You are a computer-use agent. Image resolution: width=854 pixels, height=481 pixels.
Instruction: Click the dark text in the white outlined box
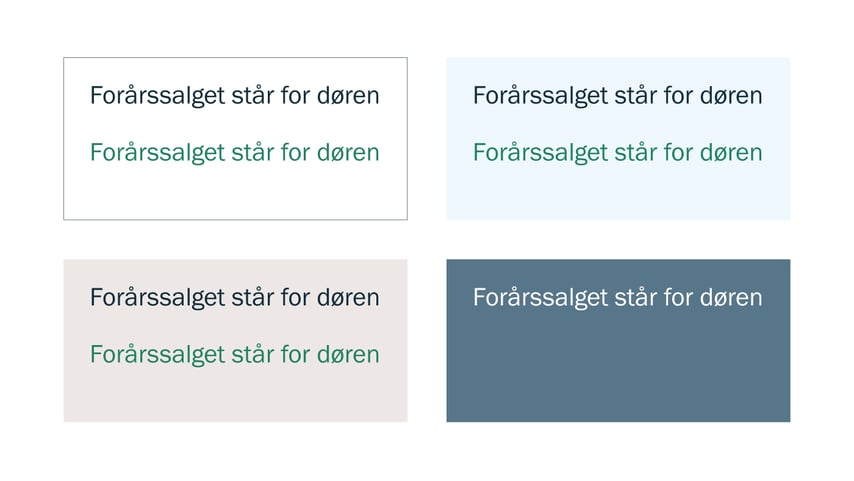tap(235, 96)
